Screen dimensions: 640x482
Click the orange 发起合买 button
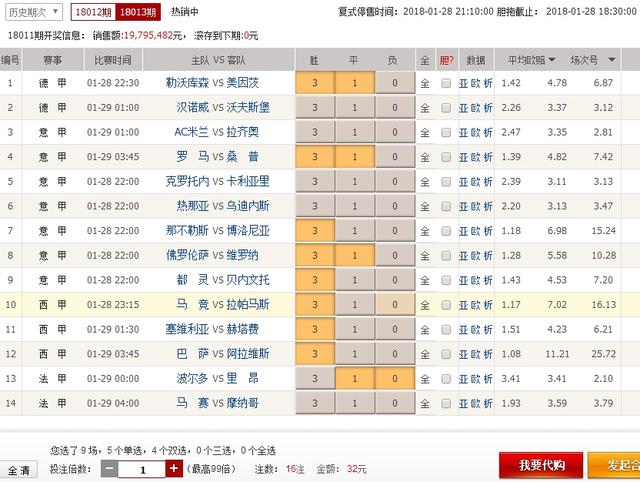coord(614,465)
